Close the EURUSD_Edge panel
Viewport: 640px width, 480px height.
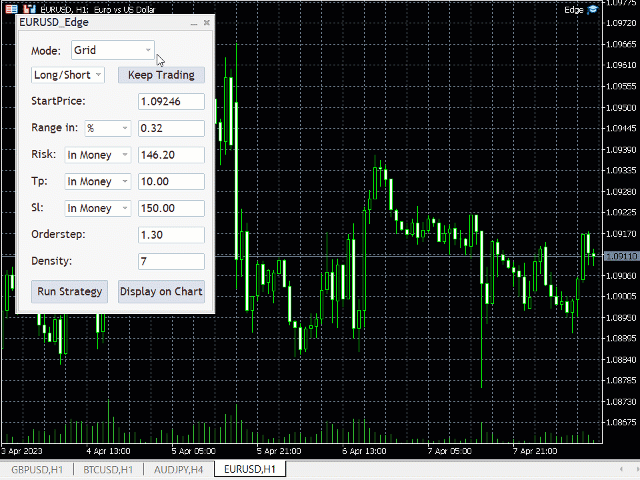(207, 23)
